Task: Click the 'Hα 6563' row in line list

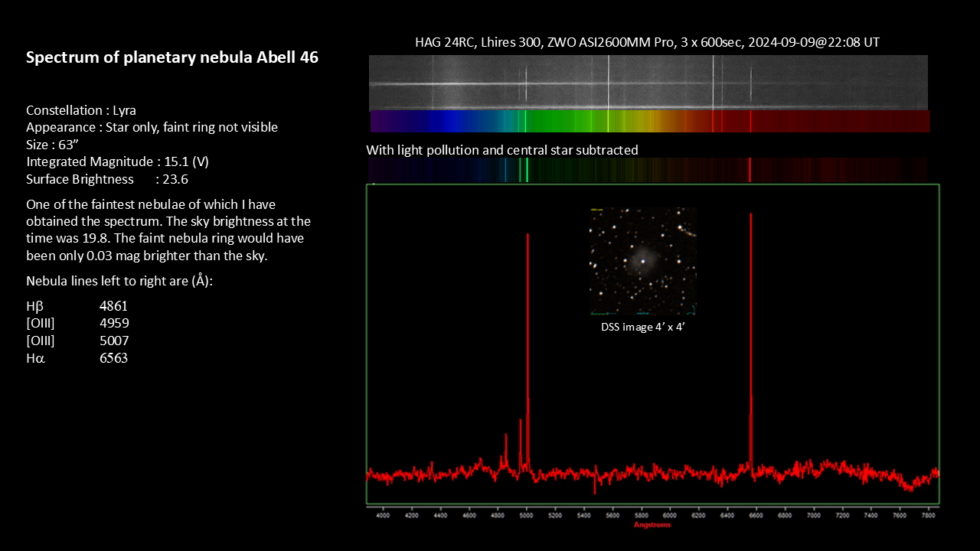Action: click(x=77, y=357)
